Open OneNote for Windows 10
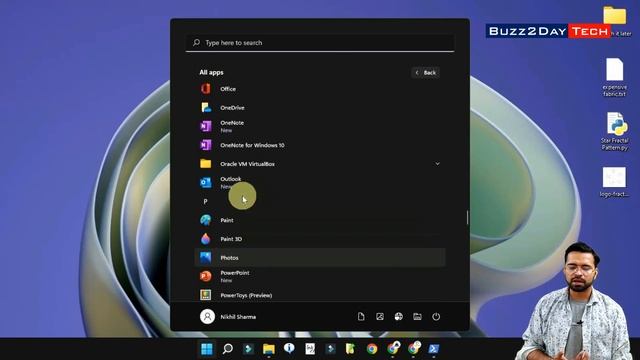 tap(320, 145)
